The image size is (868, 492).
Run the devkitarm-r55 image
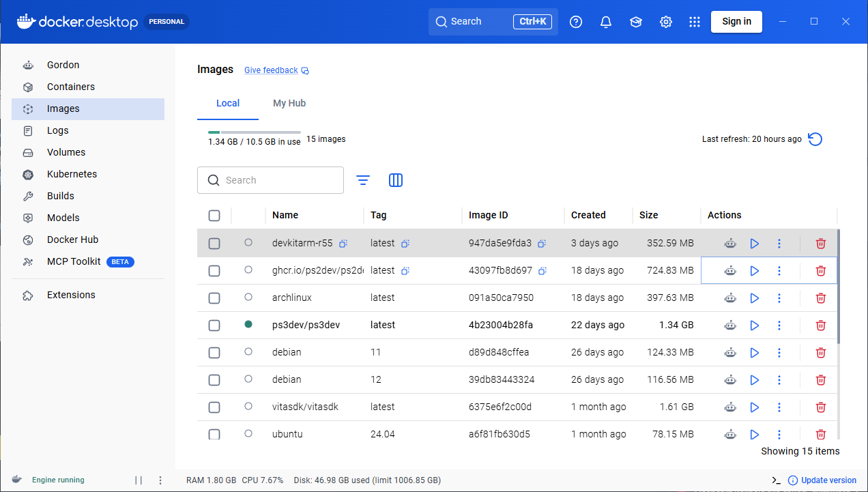point(754,244)
